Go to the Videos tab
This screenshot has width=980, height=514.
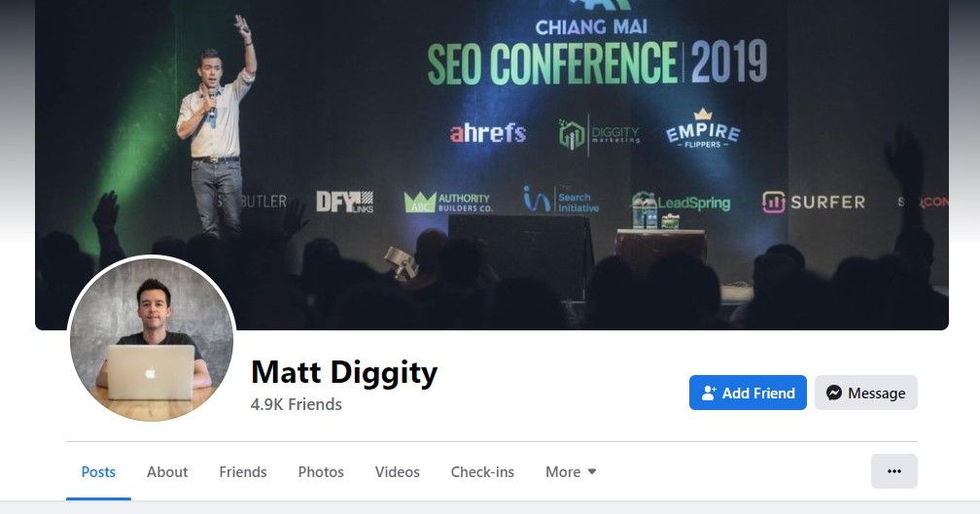tap(397, 471)
